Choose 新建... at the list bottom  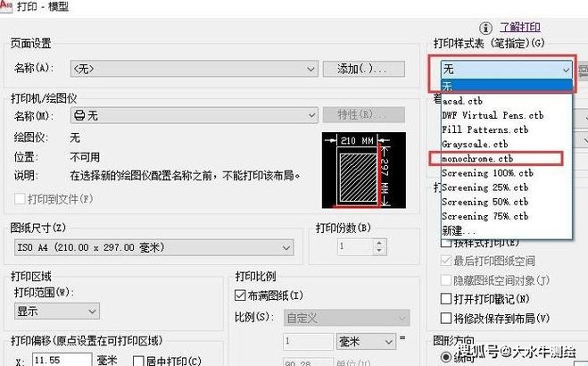(x=460, y=230)
